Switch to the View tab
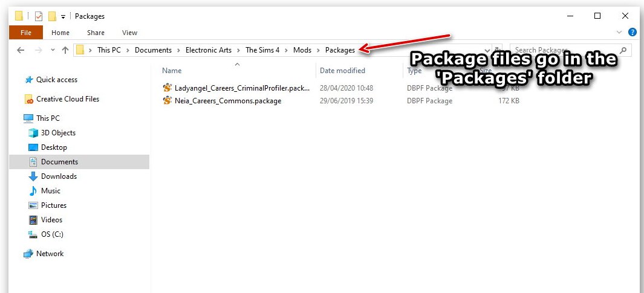Viewport: 644px width, 293px height. pyautogui.click(x=129, y=33)
